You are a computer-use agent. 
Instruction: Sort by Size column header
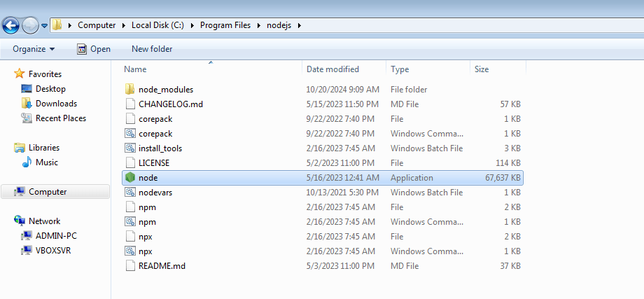pyautogui.click(x=482, y=69)
